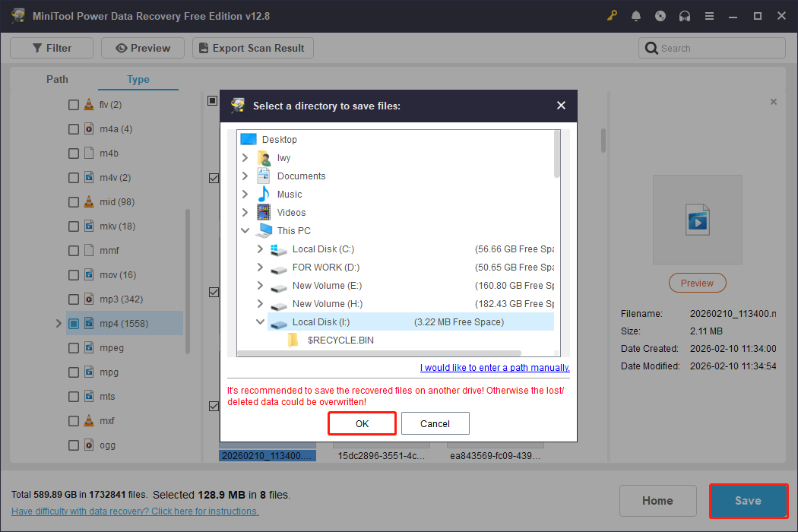The image size is (798, 532).
Task: Expand the mp4 (1558) tree item
Action: 59,323
